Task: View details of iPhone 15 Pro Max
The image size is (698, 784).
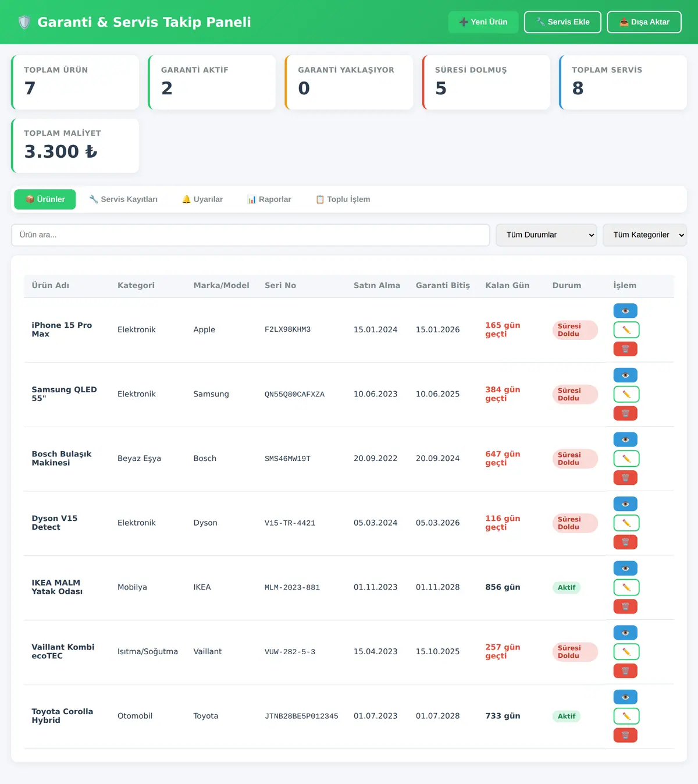Action: pyautogui.click(x=625, y=311)
